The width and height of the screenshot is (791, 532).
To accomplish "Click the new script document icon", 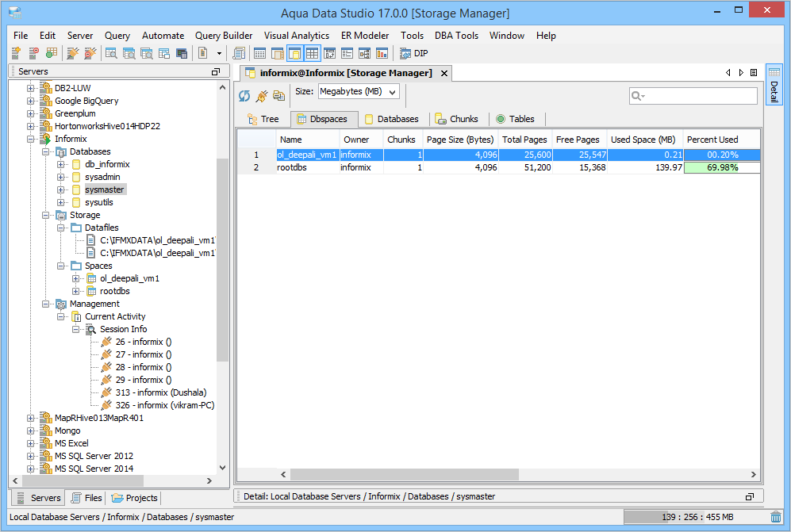I will (203, 53).
